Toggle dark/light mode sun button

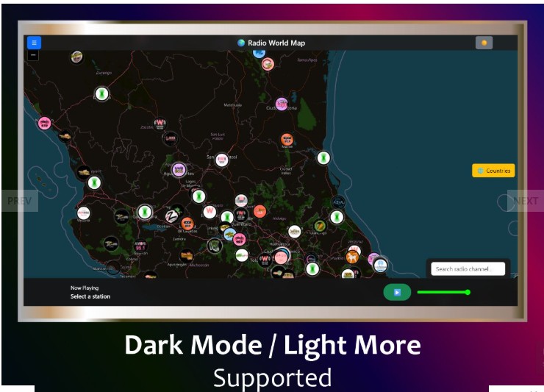click(x=483, y=43)
